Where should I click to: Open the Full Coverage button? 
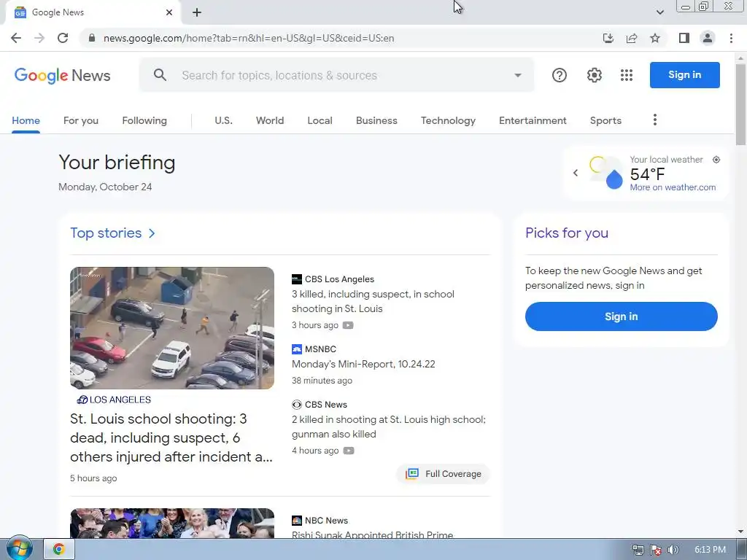tap(443, 474)
